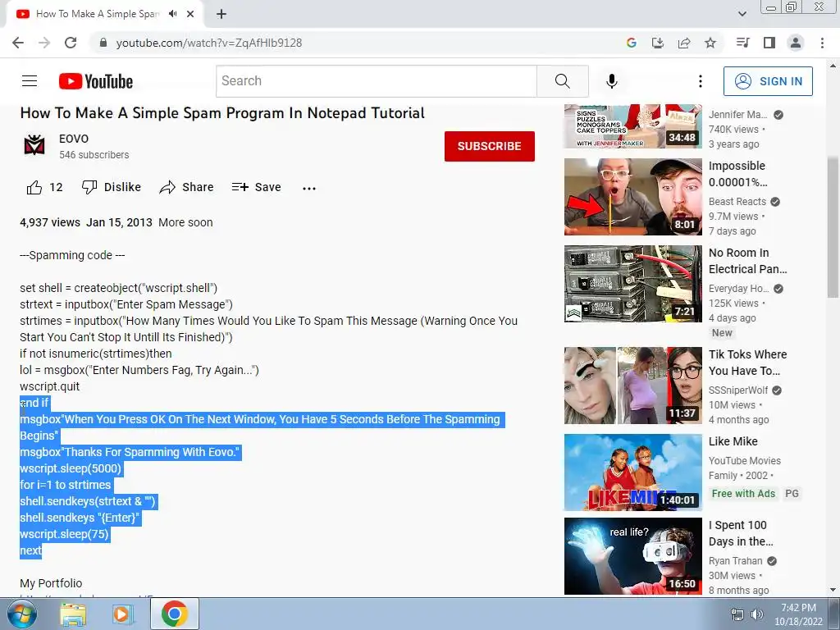Image resolution: width=840 pixels, height=630 pixels.
Task: Open EOVO channel name link
Action: click(x=73, y=139)
